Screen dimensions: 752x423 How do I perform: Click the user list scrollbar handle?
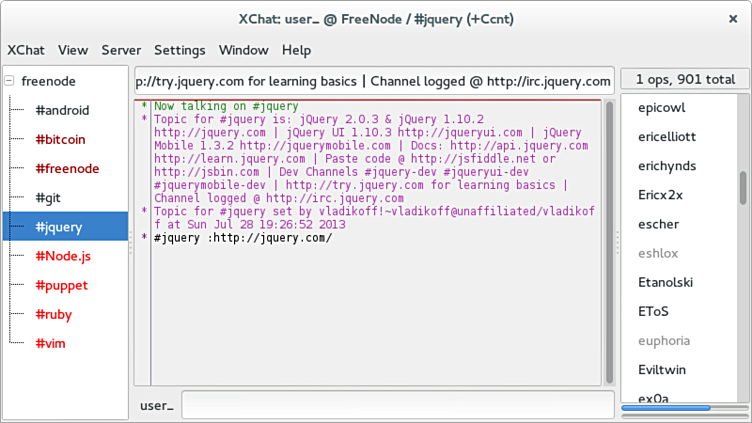742,187
